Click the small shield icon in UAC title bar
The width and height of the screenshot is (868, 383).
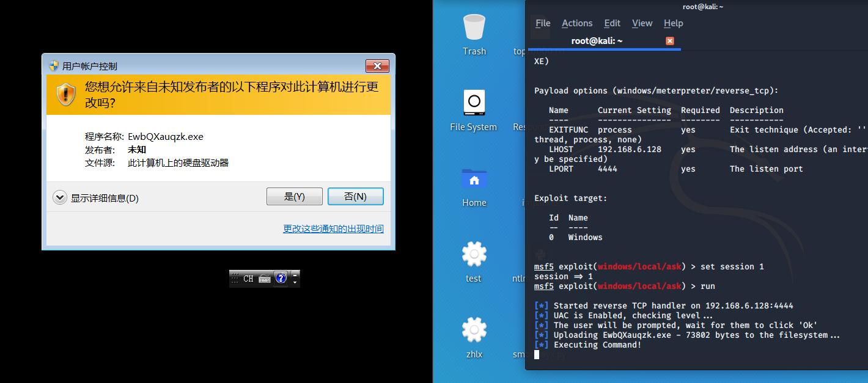click(54, 66)
